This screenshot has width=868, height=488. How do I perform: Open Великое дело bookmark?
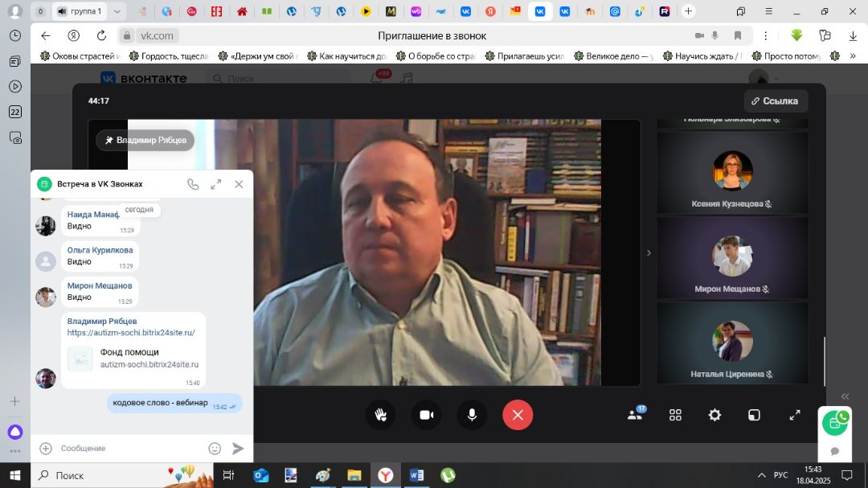pos(614,56)
